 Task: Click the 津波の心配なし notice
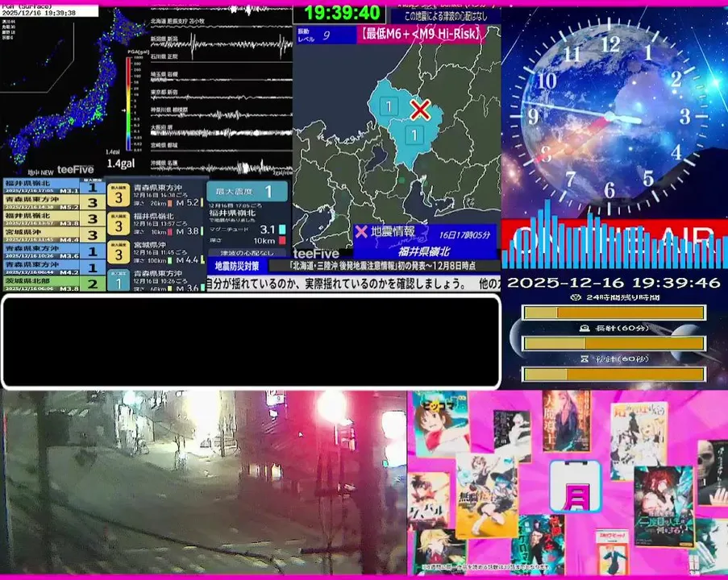pyautogui.click(x=247, y=253)
